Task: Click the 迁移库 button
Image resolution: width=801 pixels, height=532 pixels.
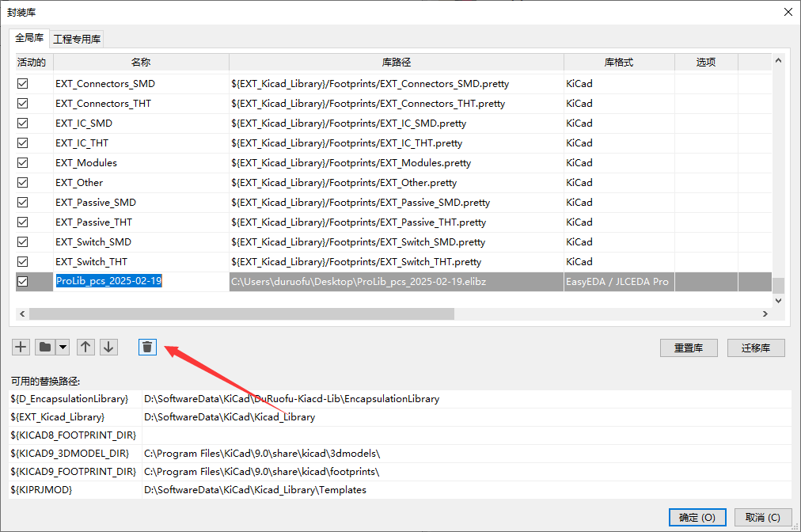Action: [756, 348]
